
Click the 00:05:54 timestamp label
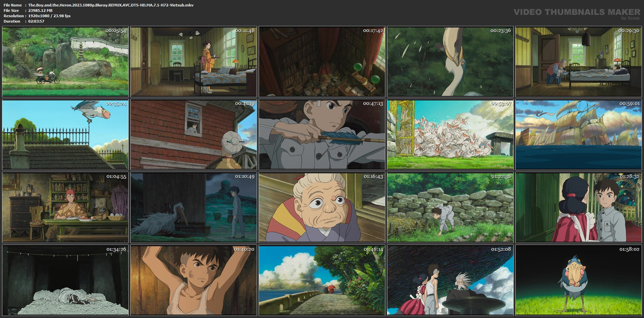pyautogui.click(x=116, y=31)
